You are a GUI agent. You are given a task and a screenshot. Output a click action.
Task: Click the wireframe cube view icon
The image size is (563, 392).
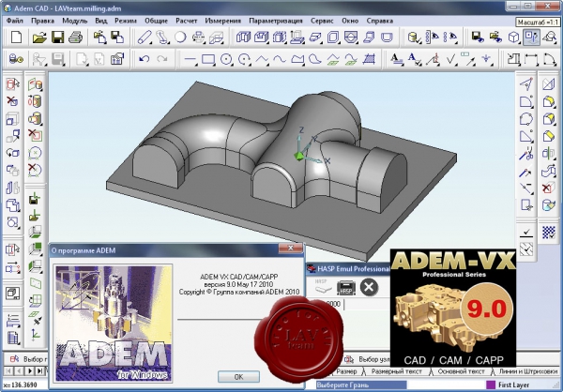coord(514,38)
